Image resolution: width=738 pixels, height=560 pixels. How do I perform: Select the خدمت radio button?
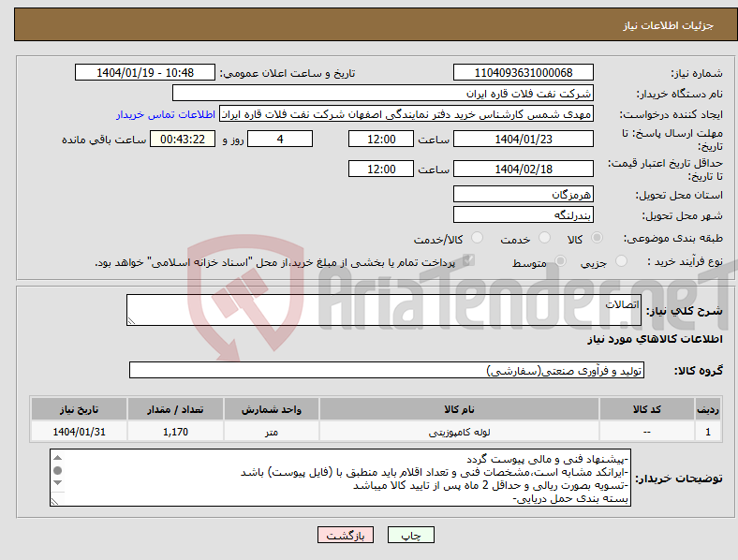tap(544, 238)
